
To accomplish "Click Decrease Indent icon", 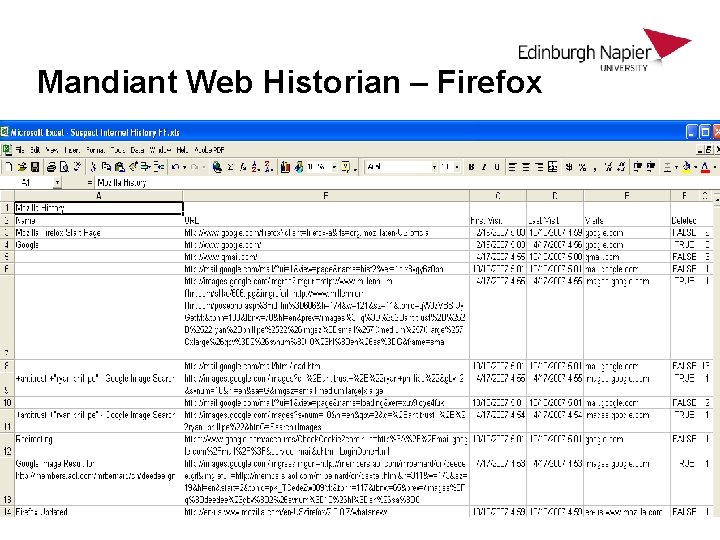I will coord(638,167).
